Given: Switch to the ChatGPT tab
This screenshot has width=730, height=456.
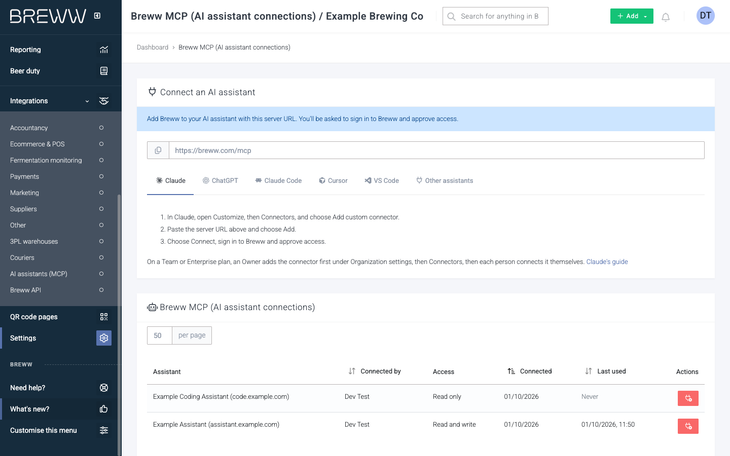Looking at the screenshot, I should [x=220, y=181].
